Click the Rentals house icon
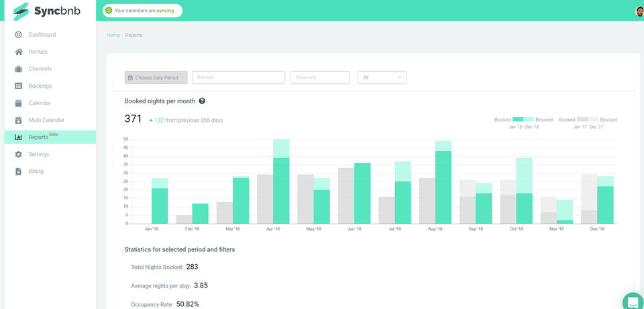This screenshot has height=309, width=644. (x=19, y=52)
